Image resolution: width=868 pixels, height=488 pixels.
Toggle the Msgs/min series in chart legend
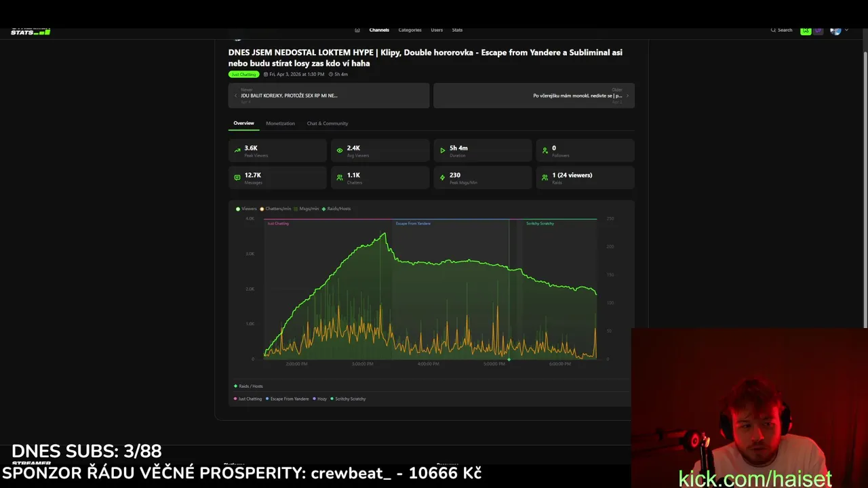click(307, 209)
